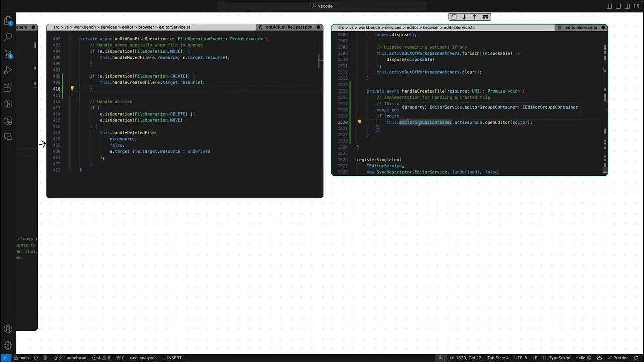
Task: Click the page icon in floating canvas toolbar
Action: 454,17
